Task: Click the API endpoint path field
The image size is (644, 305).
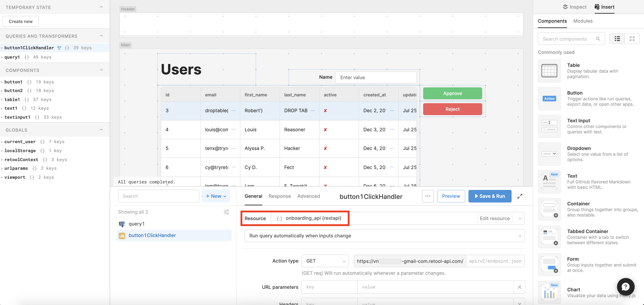Action: point(495,261)
